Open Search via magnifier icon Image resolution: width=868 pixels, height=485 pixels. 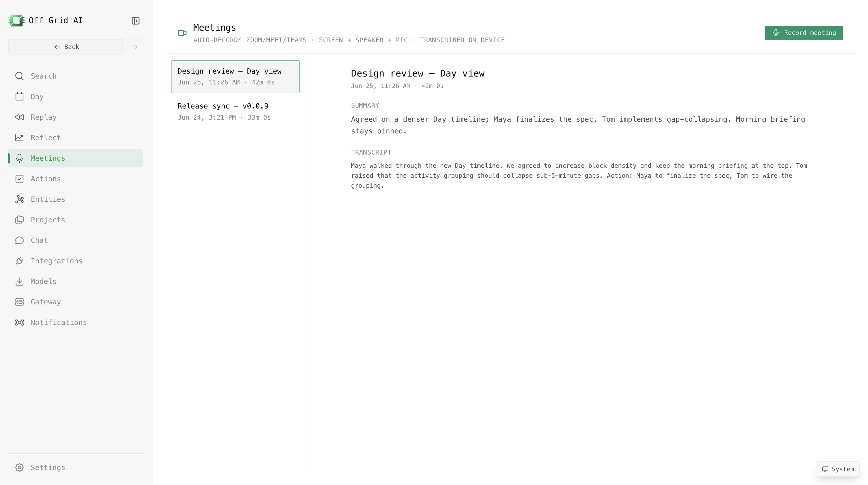point(20,76)
